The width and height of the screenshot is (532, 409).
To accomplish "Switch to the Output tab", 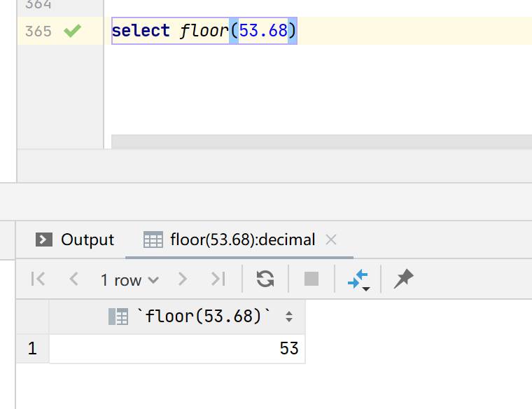I will (75, 240).
